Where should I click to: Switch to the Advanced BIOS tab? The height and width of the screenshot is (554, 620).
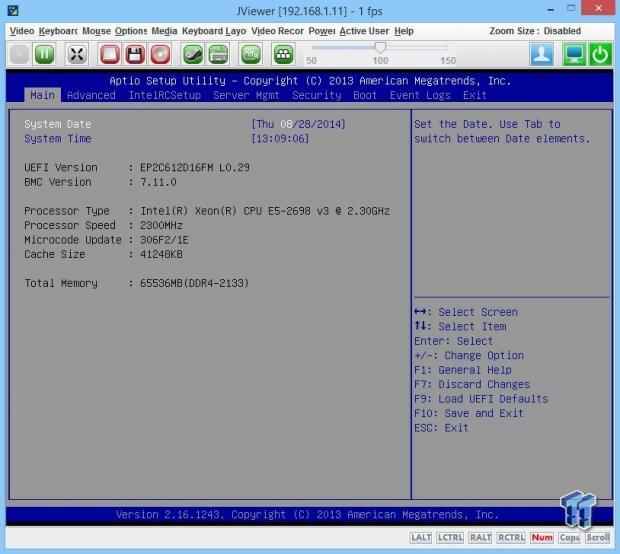[91, 95]
